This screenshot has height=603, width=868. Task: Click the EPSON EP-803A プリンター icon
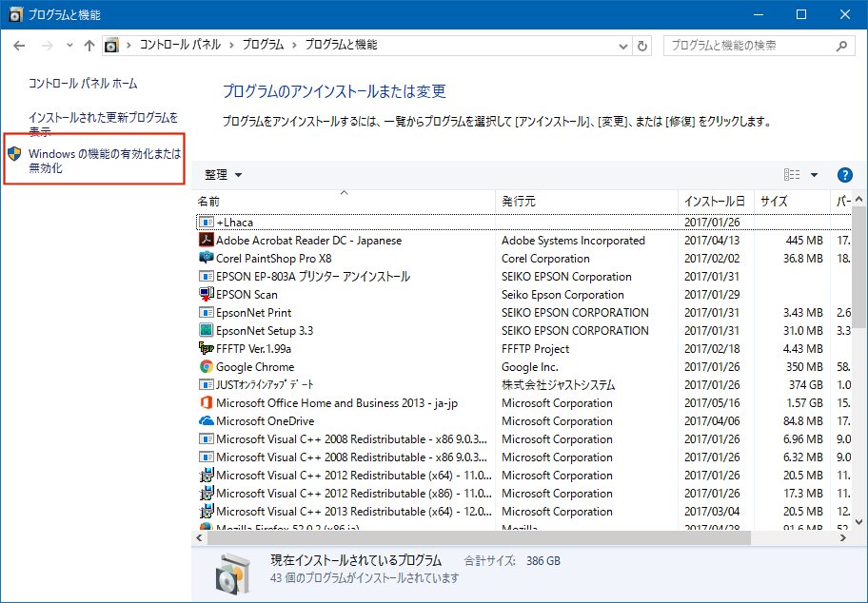pyautogui.click(x=206, y=276)
